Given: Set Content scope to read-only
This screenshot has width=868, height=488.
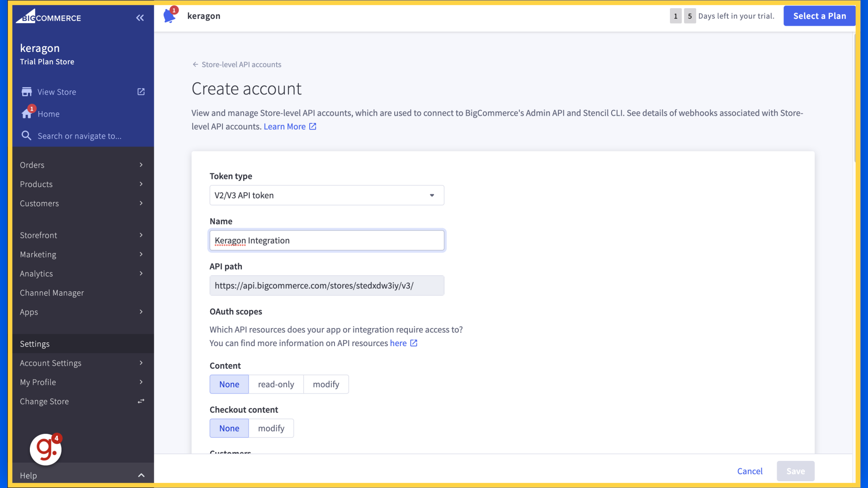Looking at the screenshot, I should (x=276, y=384).
